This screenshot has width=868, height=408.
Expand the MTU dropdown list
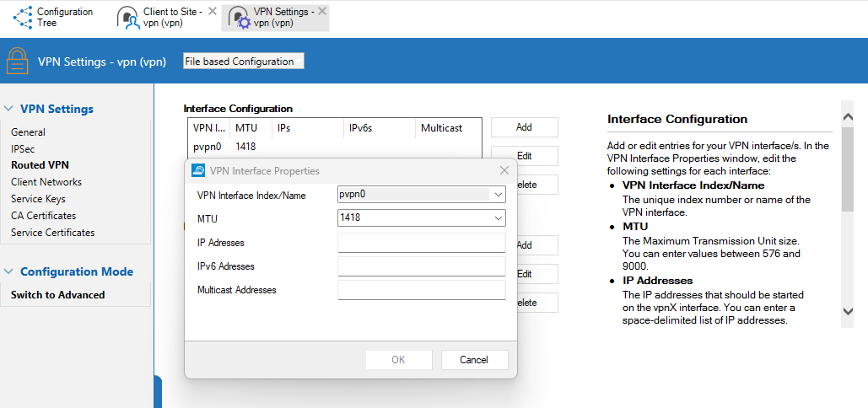tap(499, 218)
